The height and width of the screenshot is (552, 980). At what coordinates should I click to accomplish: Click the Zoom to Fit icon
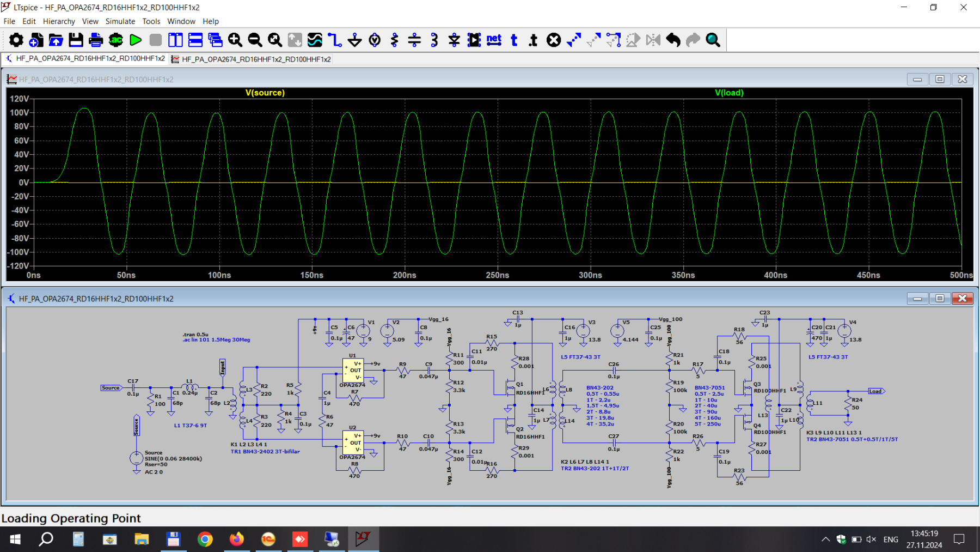[x=275, y=40]
